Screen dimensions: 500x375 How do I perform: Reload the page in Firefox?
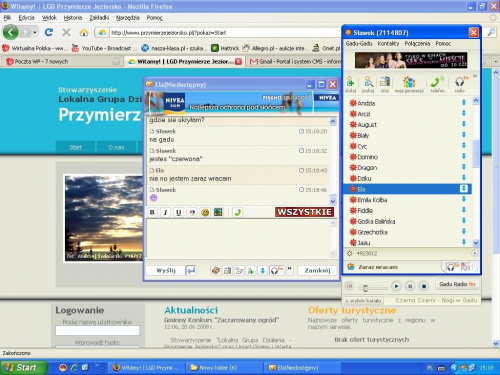tap(49, 32)
